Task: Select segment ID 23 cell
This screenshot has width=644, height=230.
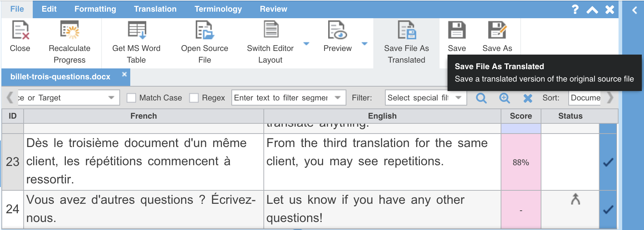Action: pyautogui.click(x=13, y=162)
